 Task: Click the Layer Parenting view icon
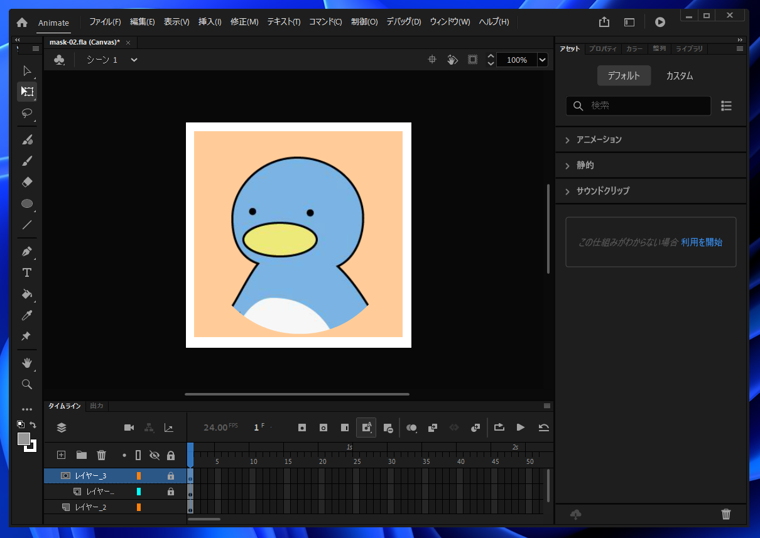[149, 427]
